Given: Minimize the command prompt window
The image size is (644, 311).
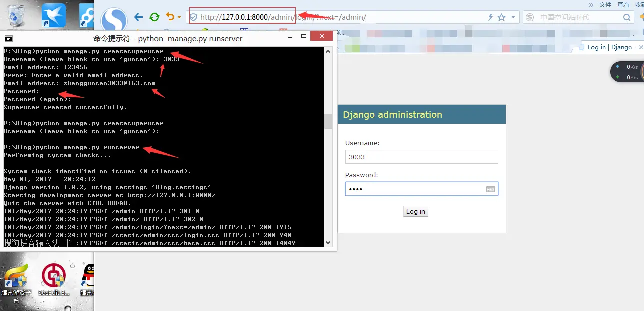Looking at the screenshot, I should (x=289, y=36).
